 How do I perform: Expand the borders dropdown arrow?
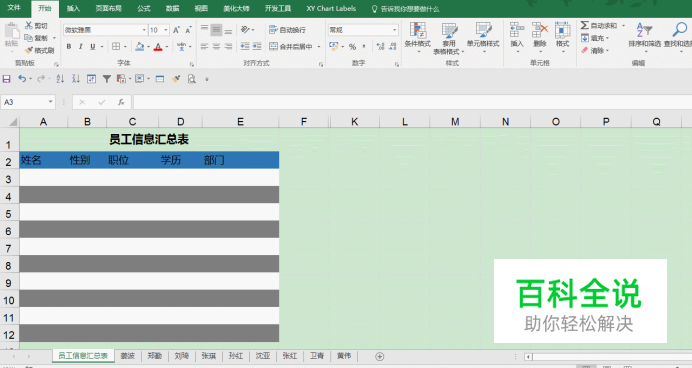[125, 46]
